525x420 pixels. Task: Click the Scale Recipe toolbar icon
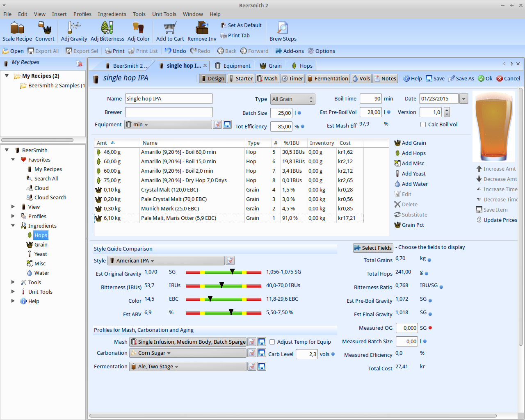click(x=17, y=31)
